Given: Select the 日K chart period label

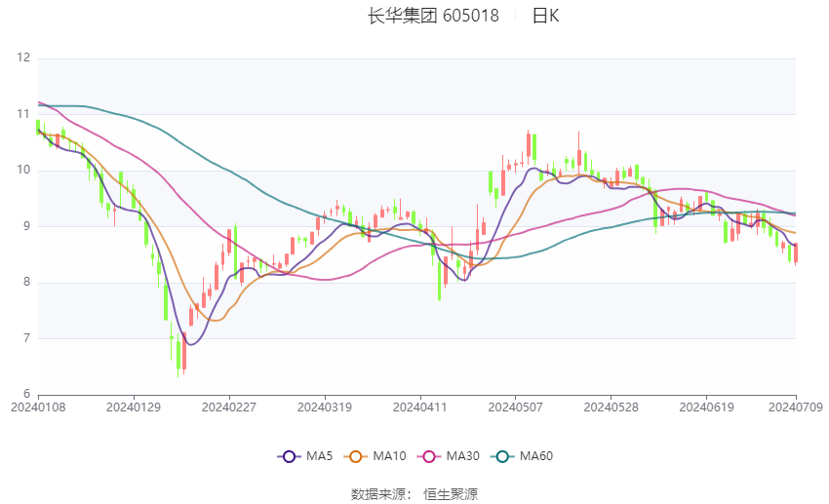Looking at the screenshot, I should [x=546, y=16].
